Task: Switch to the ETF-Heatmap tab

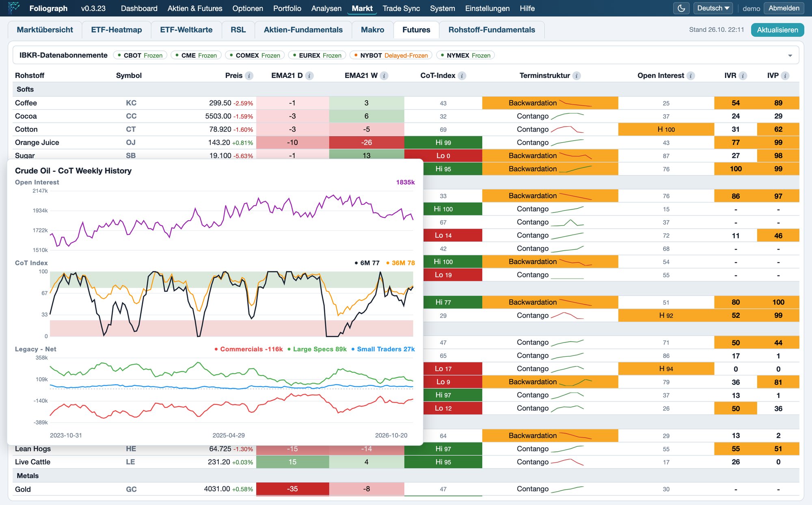Action: (x=117, y=30)
